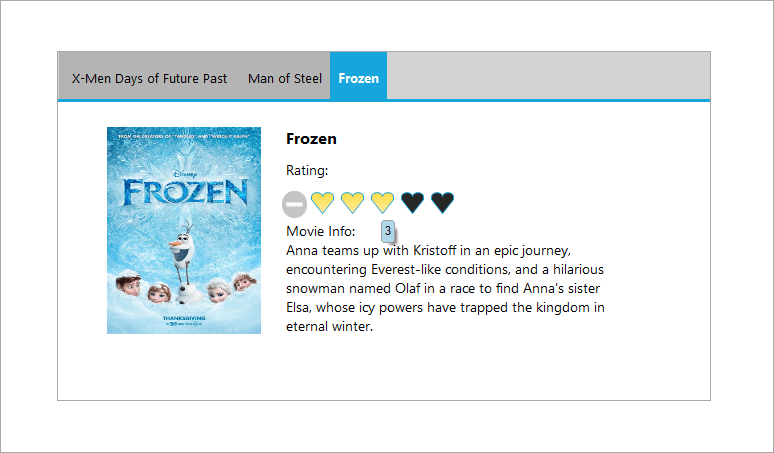Open the Man of Steel tab

point(285,78)
